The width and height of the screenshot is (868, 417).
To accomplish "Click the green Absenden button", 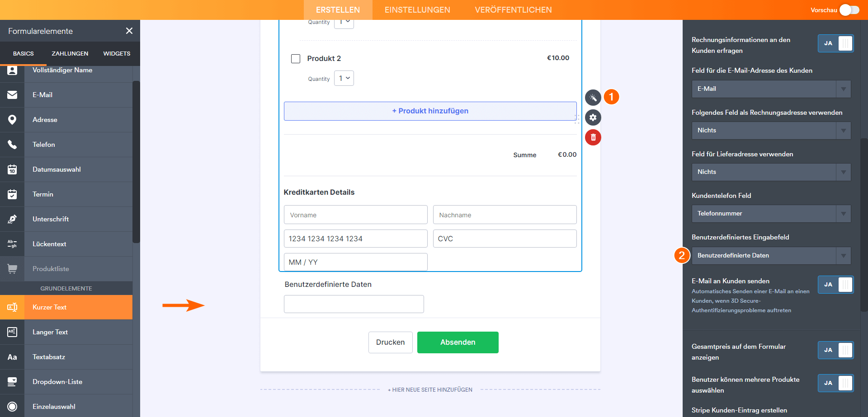I will (x=458, y=342).
